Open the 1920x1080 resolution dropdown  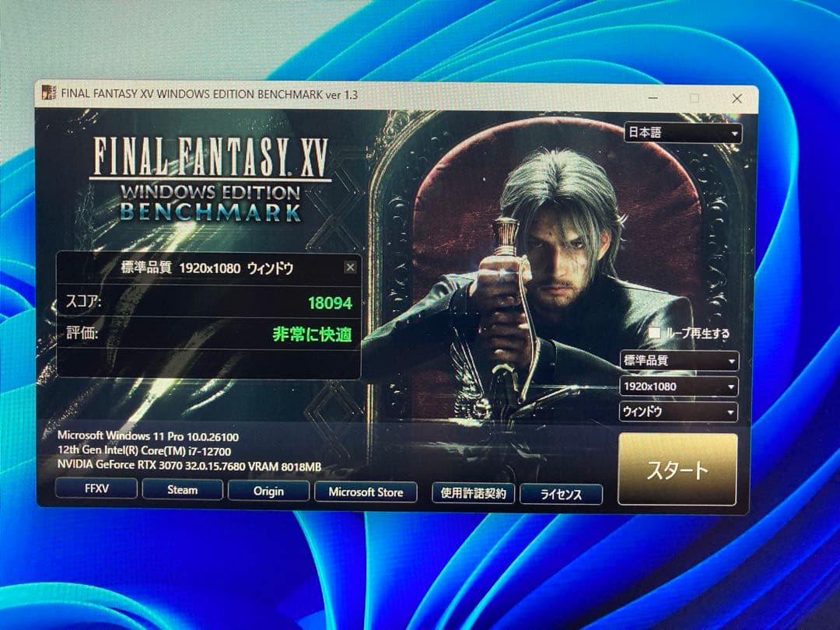click(679, 387)
